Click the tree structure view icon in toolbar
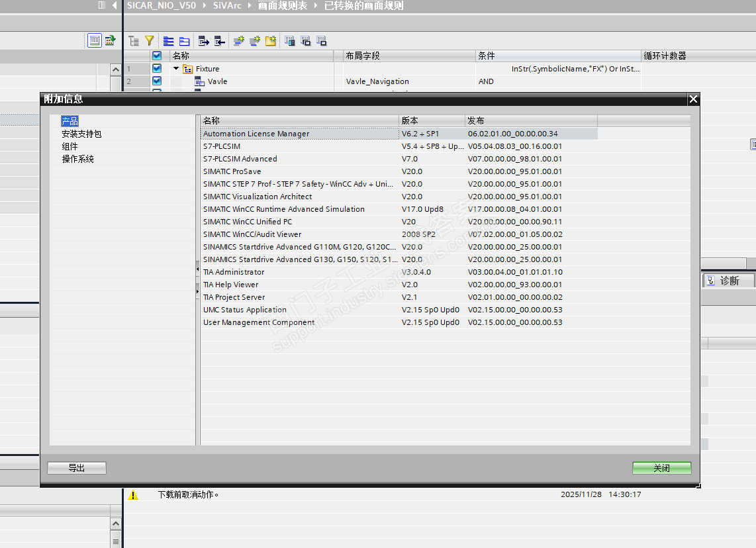 [134, 41]
